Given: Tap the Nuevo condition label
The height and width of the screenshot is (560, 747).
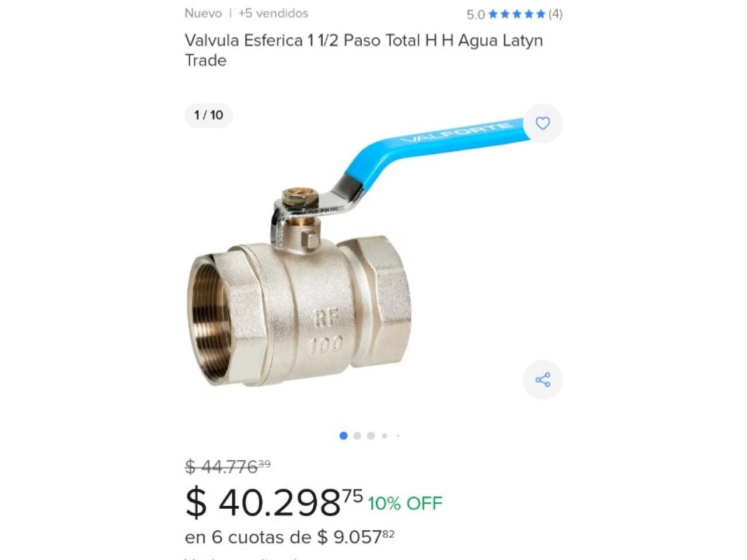Looking at the screenshot, I should [x=203, y=13].
